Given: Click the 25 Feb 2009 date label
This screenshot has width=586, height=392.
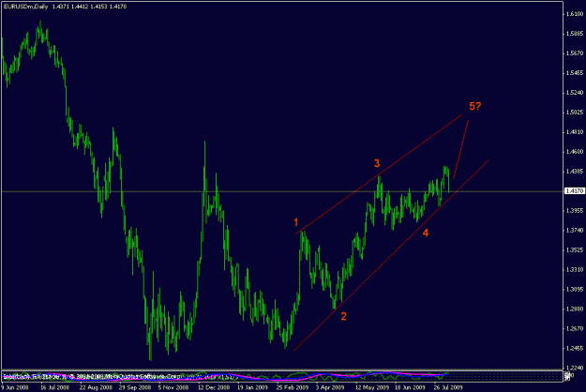Looking at the screenshot, I should click(x=293, y=387).
